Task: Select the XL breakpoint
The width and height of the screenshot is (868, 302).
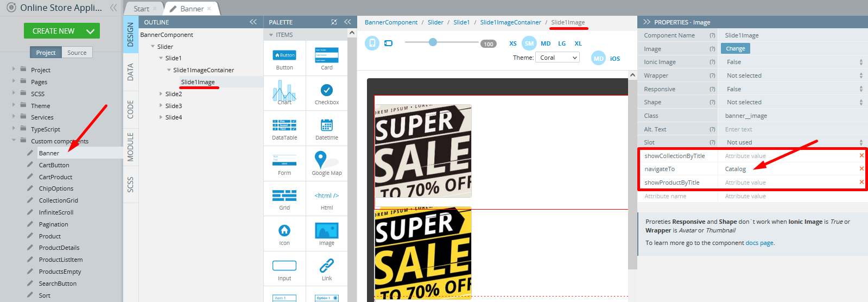Action: pyautogui.click(x=578, y=43)
